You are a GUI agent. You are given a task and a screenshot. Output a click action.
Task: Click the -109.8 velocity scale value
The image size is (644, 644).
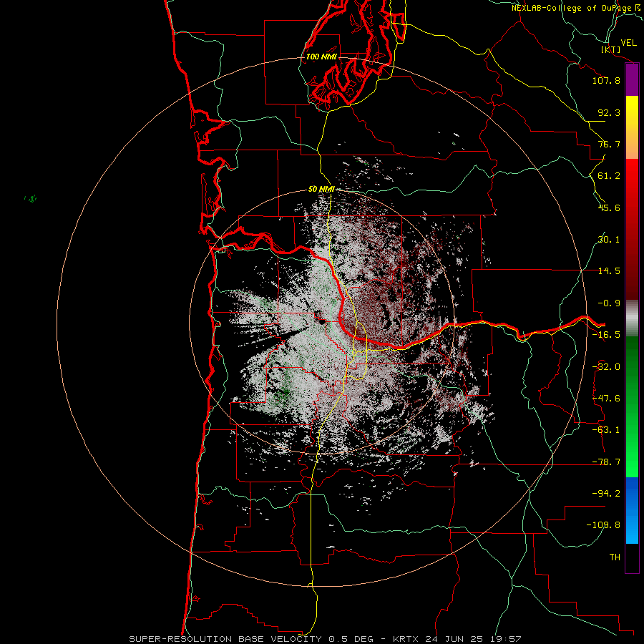pos(603,525)
